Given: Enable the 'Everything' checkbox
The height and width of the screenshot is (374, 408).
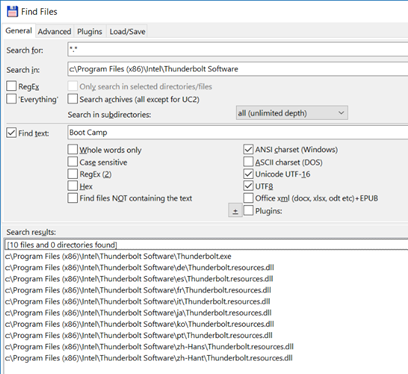Looking at the screenshot, I should 11,99.
